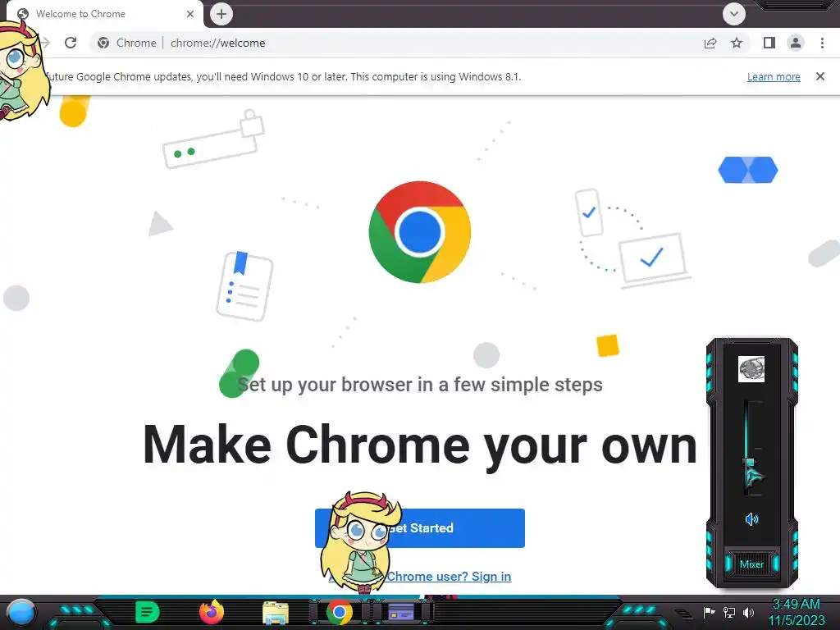Viewport: 840px width, 630px height.
Task: Mute speakers with the volume popup icon
Action: pyautogui.click(x=751, y=518)
